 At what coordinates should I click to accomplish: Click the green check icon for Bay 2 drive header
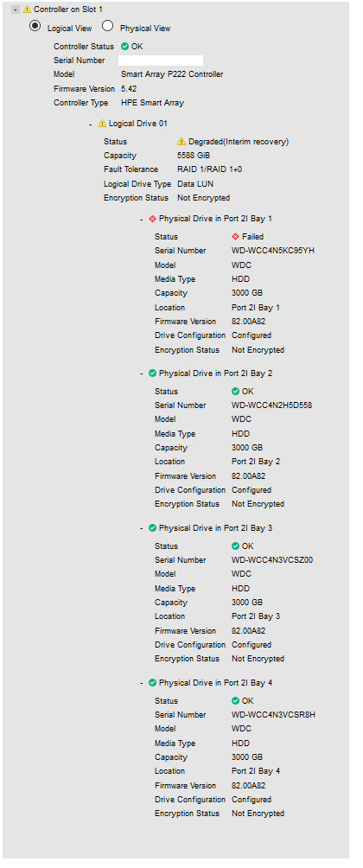pos(153,373)
